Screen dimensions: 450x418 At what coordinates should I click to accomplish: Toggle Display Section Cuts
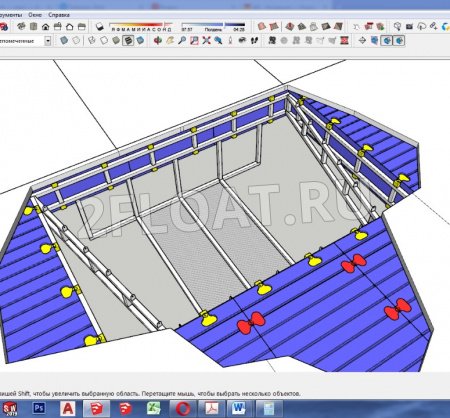pos(387,41)
